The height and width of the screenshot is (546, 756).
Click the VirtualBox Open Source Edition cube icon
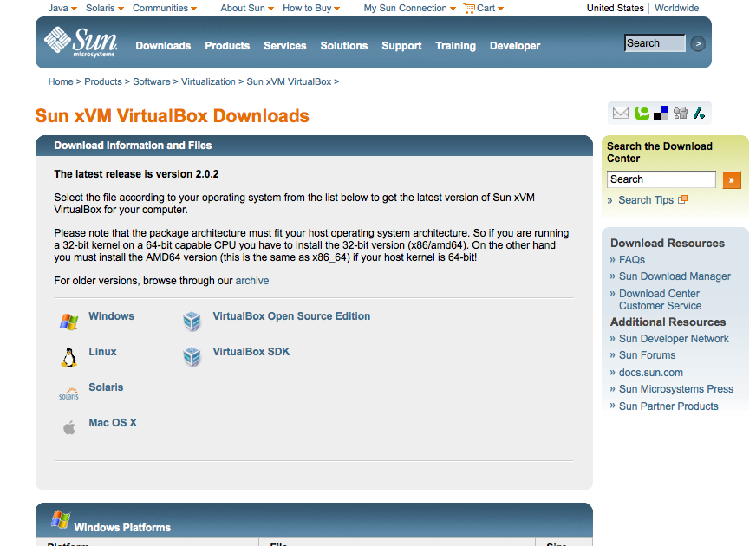(x=192, y=322)
